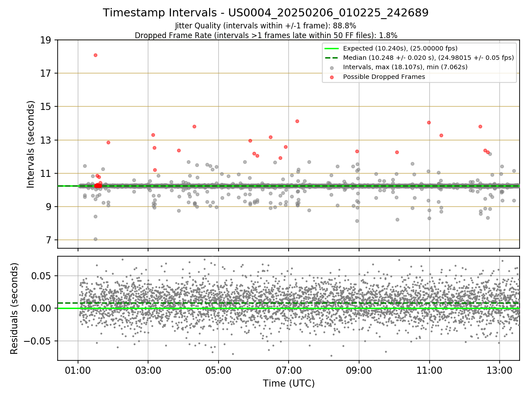Click the y-axis tick label 19
The image size is (532, 399).
coord(47,40)
